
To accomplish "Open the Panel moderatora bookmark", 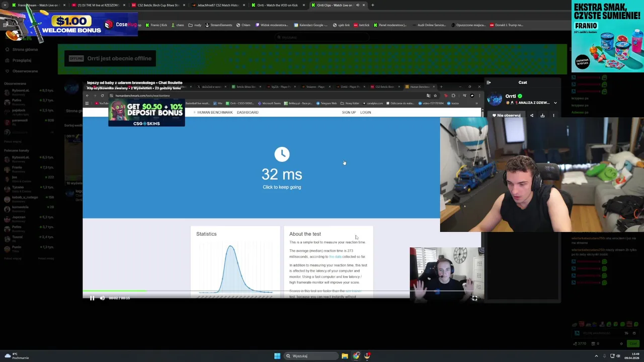I will 390,25.
